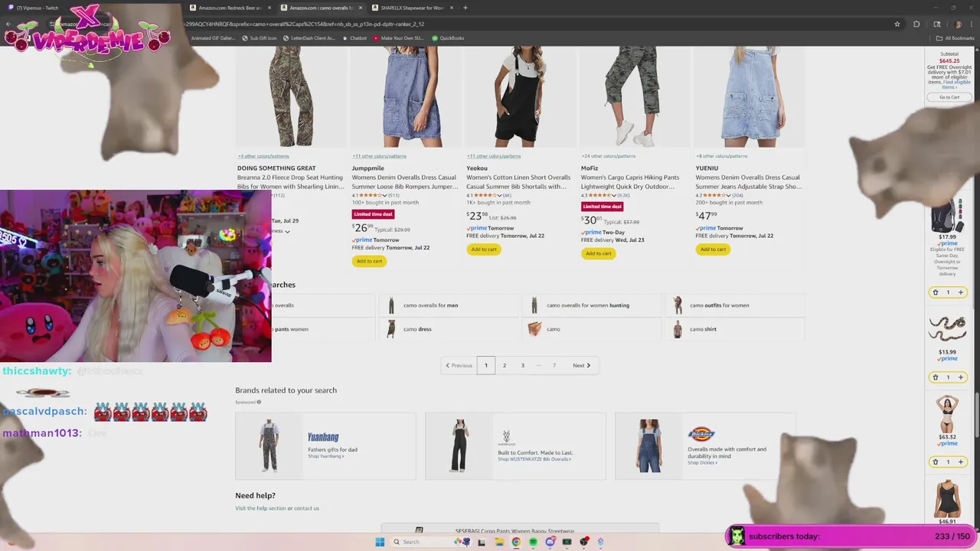This screenshot has width=980, height=551.
Task: Open the Chatbot bookmark
Action: [x=354, y=37]
